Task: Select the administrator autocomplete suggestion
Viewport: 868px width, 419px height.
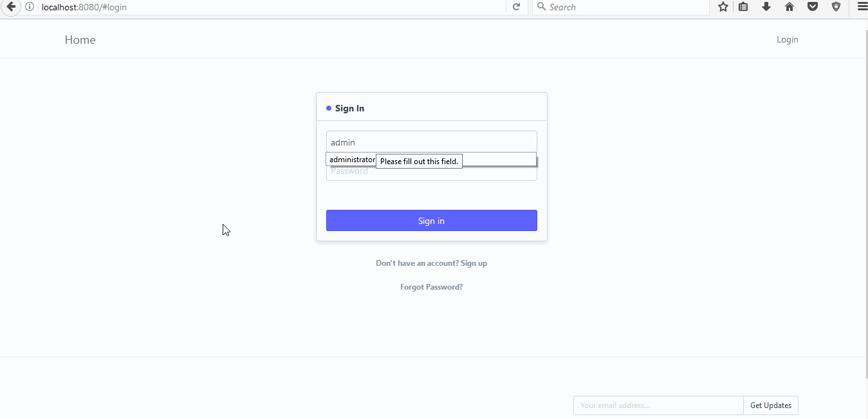Action: (351, 159)
